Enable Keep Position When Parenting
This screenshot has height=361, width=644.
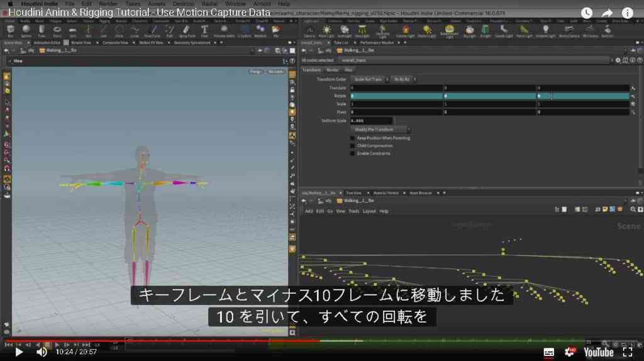[x=352, y=138]
